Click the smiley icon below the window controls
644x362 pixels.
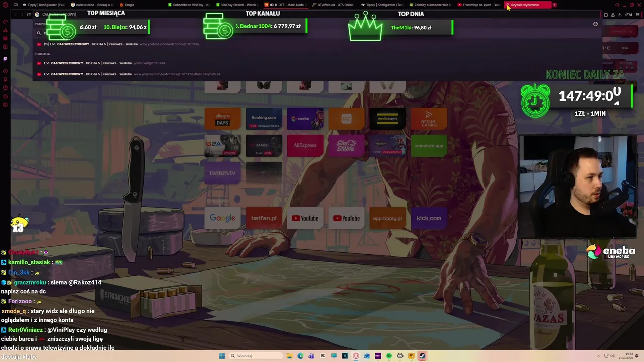tap(595, 24)
